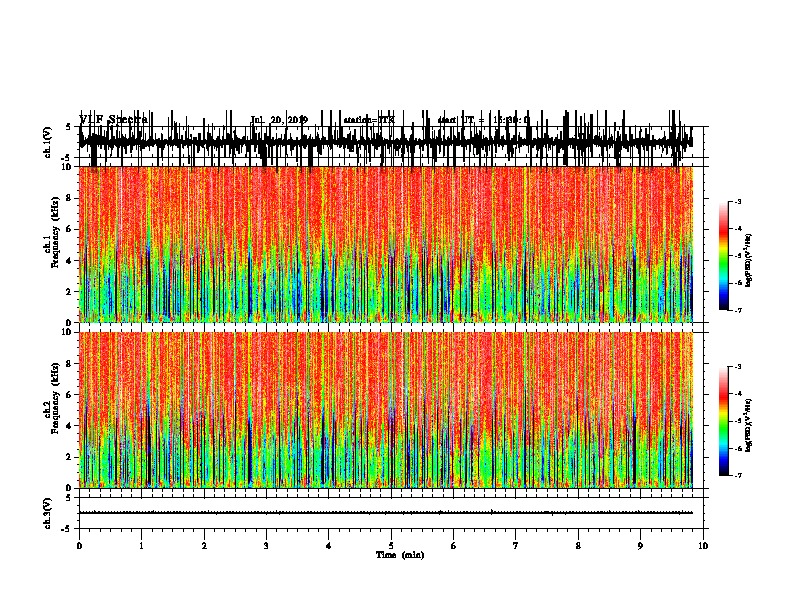Click the ch.1 color scale bar
The width and height of the screenshot is (792, 612).
coord(724,256)
